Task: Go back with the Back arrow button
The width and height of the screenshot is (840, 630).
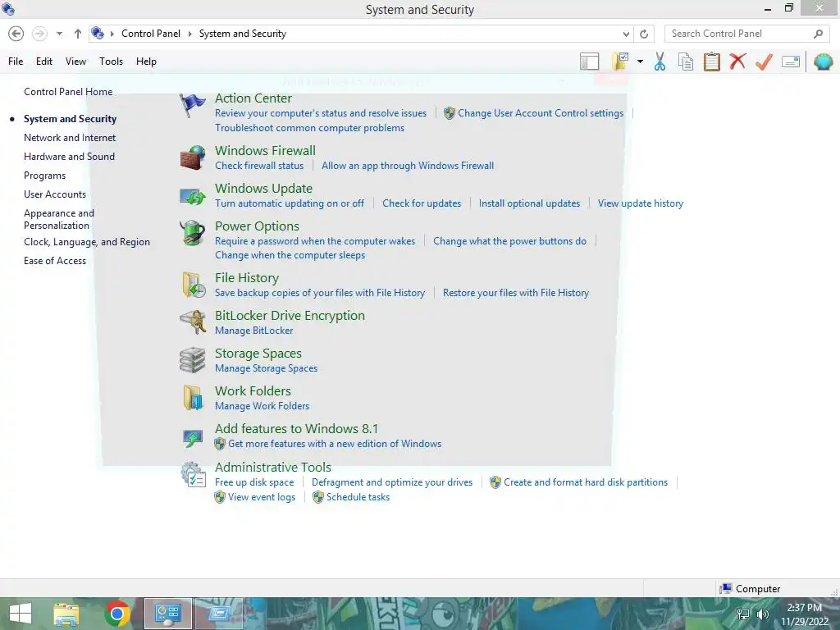Action: [x=16, y=34]
